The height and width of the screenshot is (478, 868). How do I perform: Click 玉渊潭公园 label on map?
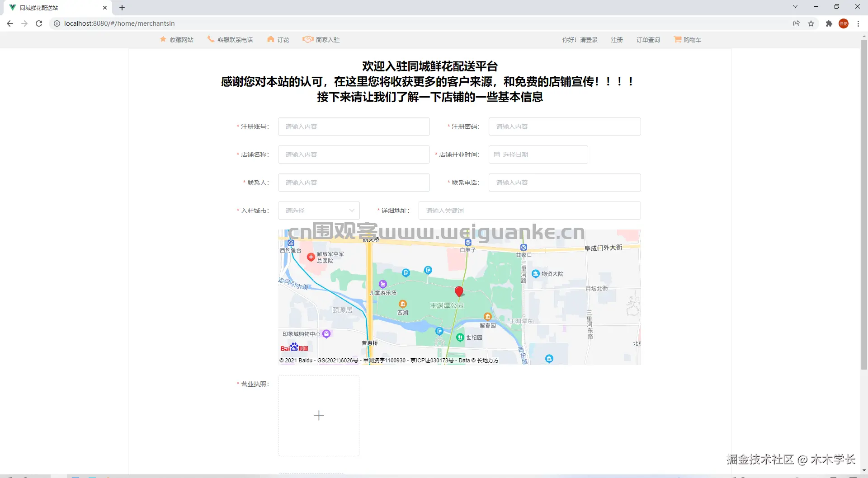pos(447,306)
